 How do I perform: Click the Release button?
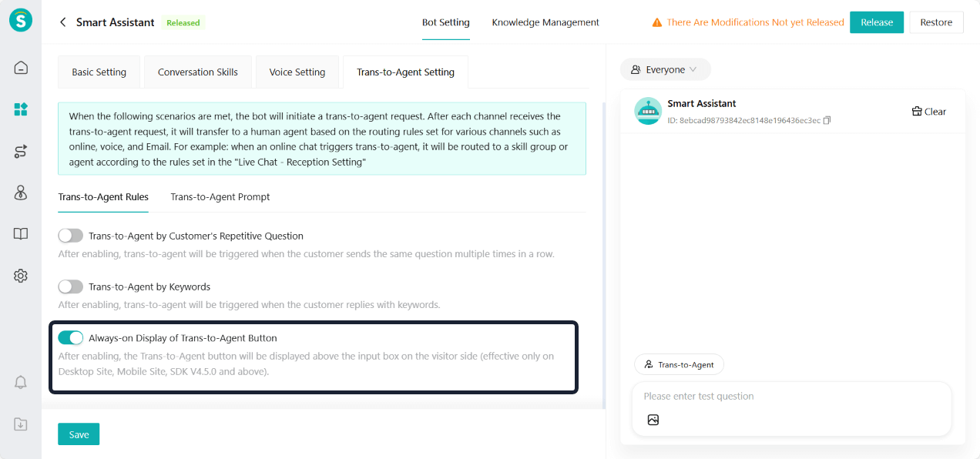[877, 22]
